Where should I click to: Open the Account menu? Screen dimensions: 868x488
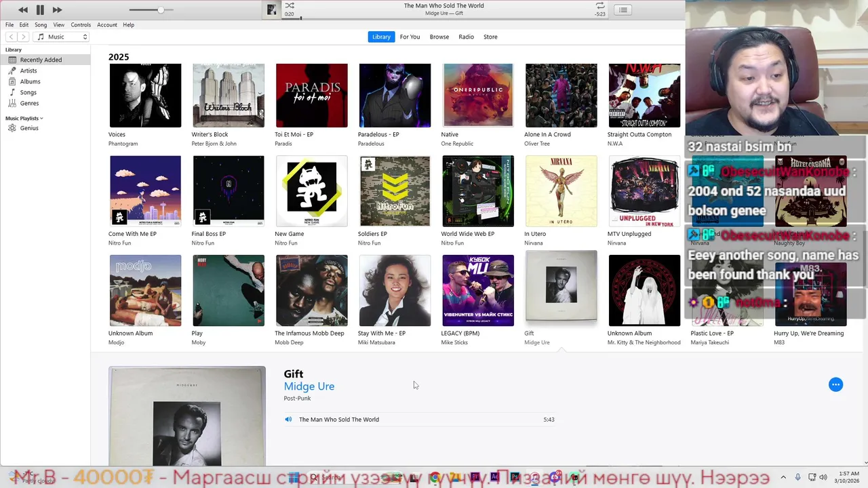[107, 24]
